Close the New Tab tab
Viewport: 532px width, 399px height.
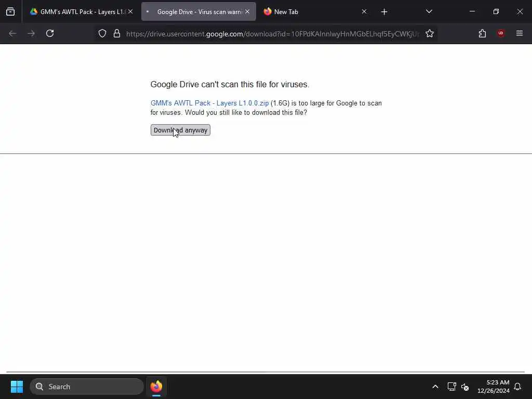click(x=364, y=12)
